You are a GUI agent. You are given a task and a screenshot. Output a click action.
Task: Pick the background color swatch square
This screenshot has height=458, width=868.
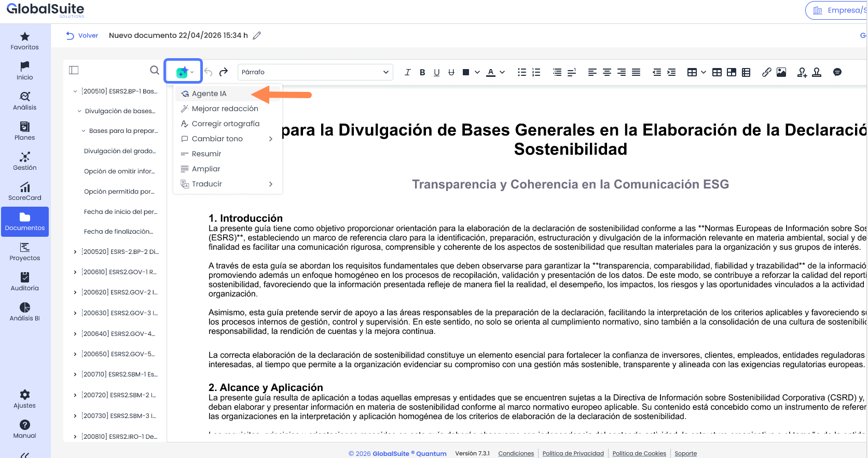466,72
